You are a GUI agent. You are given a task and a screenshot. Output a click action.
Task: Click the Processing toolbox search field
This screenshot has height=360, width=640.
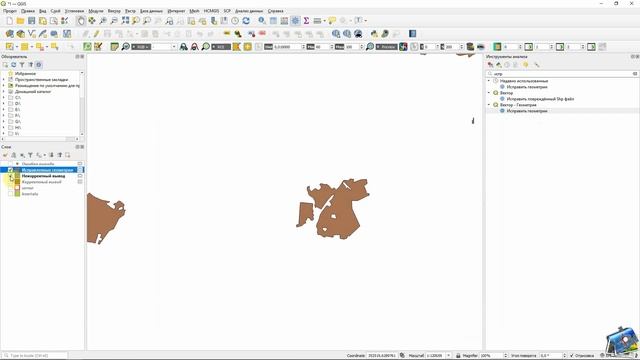[x=562, y=74]
